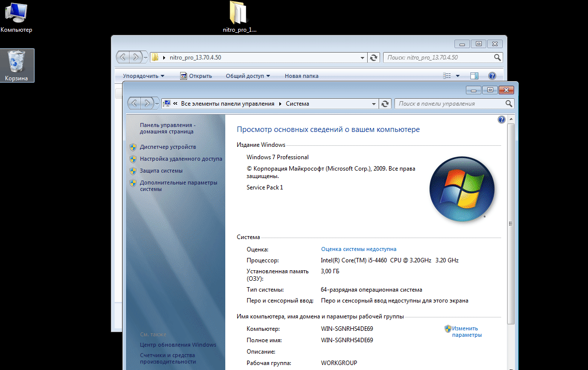Click Изменить параметры link
This screenshot has width=588, height=370.
pos(467,331)
